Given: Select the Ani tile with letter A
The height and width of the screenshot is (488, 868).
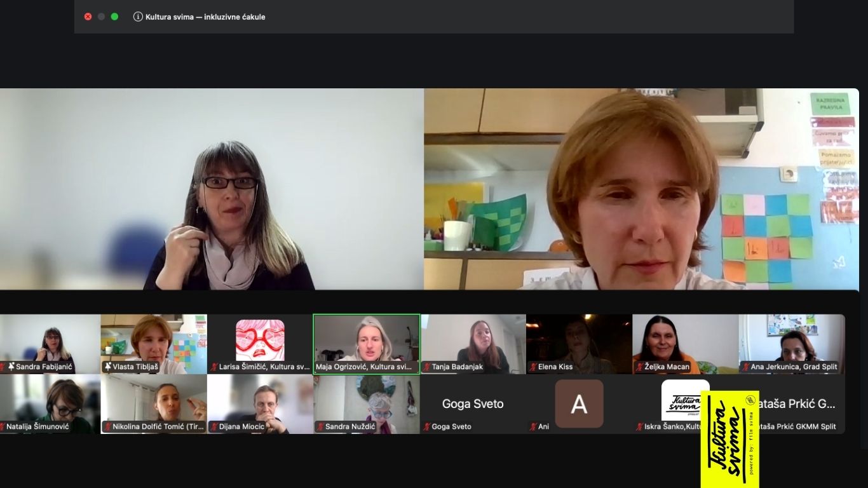Looking at the screenshot, I should (x=578, y=403).
